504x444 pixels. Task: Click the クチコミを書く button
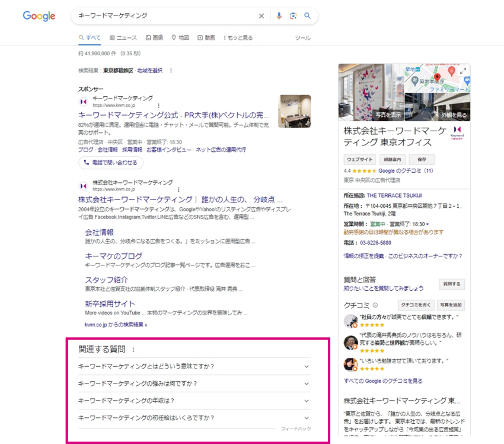tap(416, 305)
